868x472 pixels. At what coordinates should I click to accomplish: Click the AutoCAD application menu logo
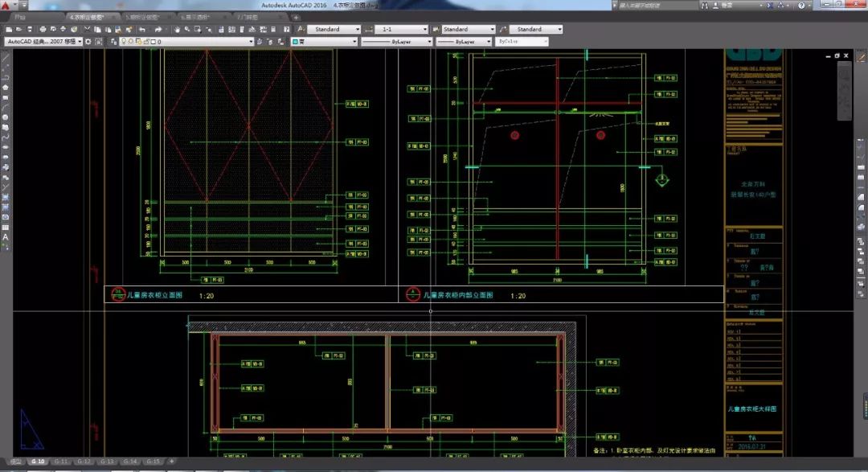click(6, 6)
